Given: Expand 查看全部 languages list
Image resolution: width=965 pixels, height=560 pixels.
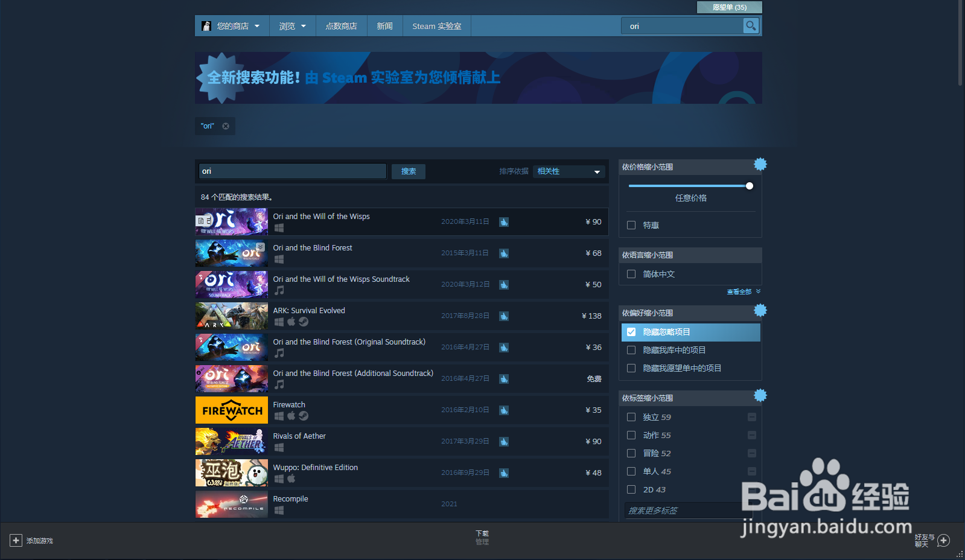Looking at the screenshot, I should 744,291.
